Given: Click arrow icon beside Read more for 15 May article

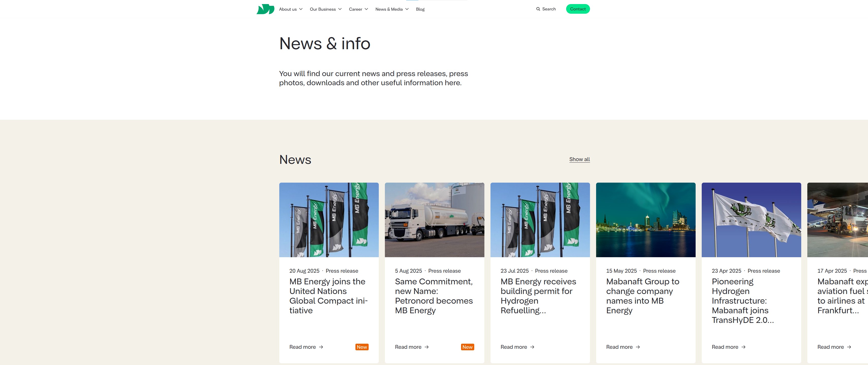Looking at the screenshot, I should (x=638, y=347).
